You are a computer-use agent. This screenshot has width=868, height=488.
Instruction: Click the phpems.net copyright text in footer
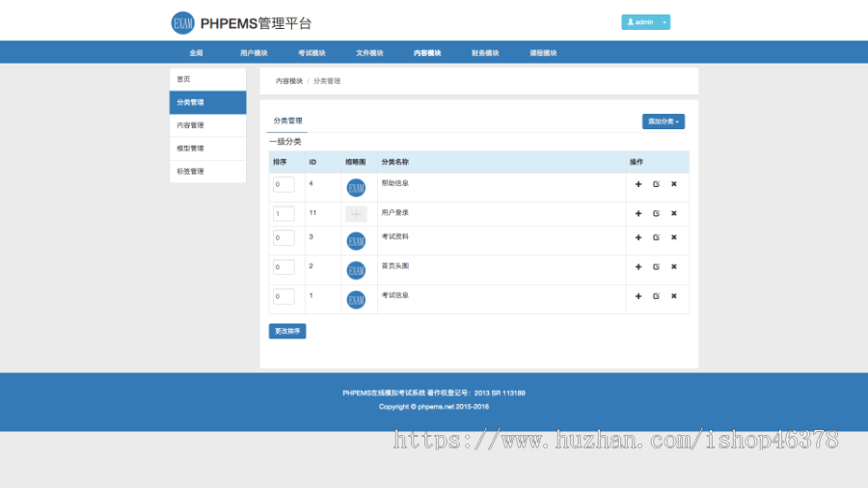point(434,407)
